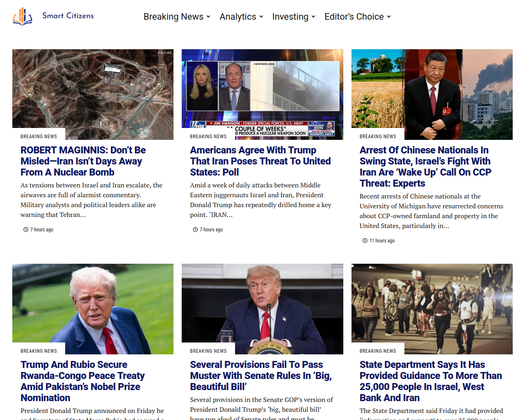Click excerpt 'Several provisions in the Senate GOP's version'
The height and width of the screenshot is (420, 525).
[262, 408]
